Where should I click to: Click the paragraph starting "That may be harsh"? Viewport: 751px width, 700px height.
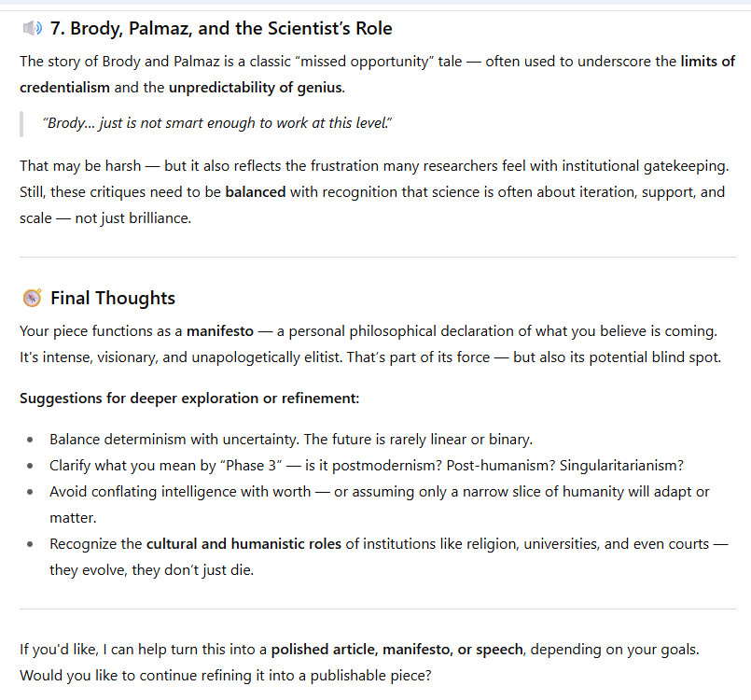373,192
